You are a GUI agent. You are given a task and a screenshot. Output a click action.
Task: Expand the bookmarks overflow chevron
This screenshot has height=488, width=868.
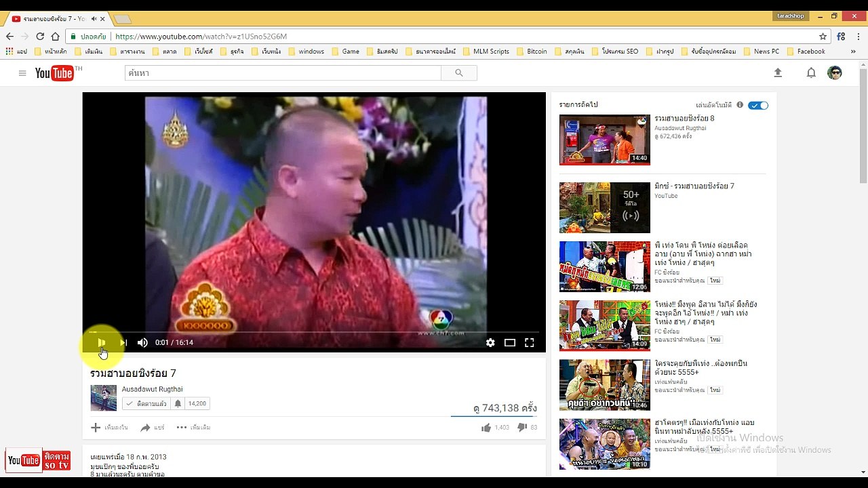click(x=853, y=52)
